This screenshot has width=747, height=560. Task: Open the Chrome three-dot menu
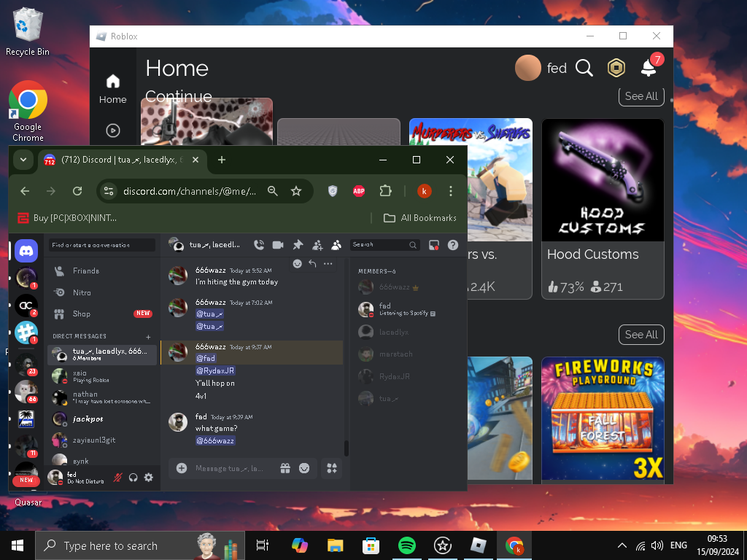tap(451, 191)
